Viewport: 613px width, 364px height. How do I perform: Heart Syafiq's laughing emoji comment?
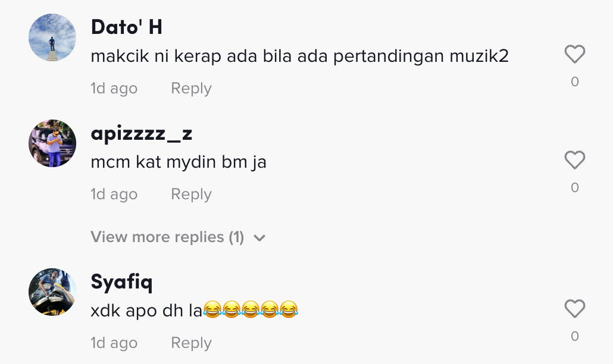coord(574,309)
